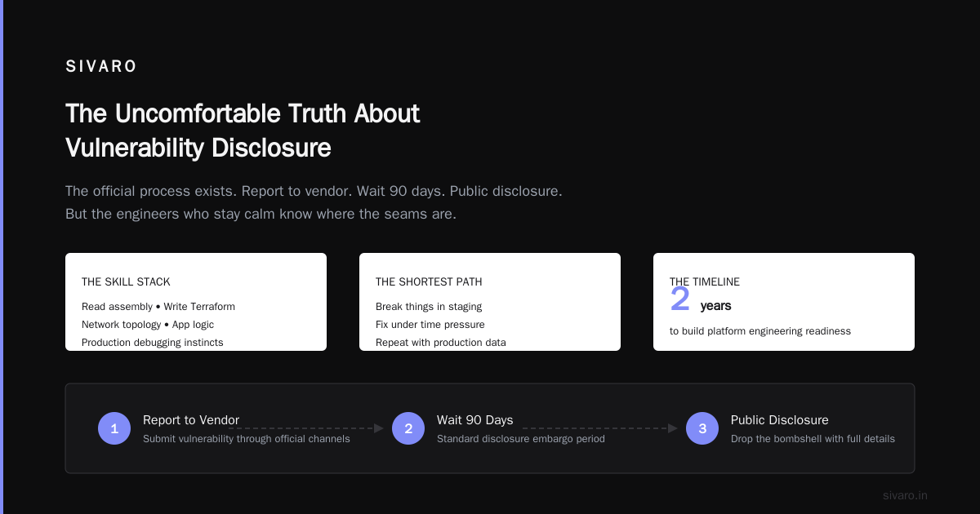Click the large '2' number in the timeline card
Screen dimensions: 980x514
click(680, 299)
